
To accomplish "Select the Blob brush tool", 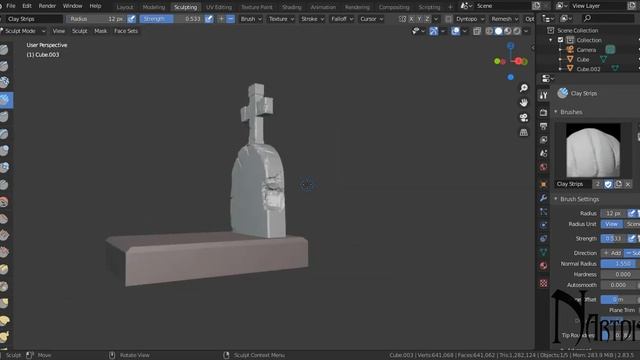I will click(x=4, y=167).
